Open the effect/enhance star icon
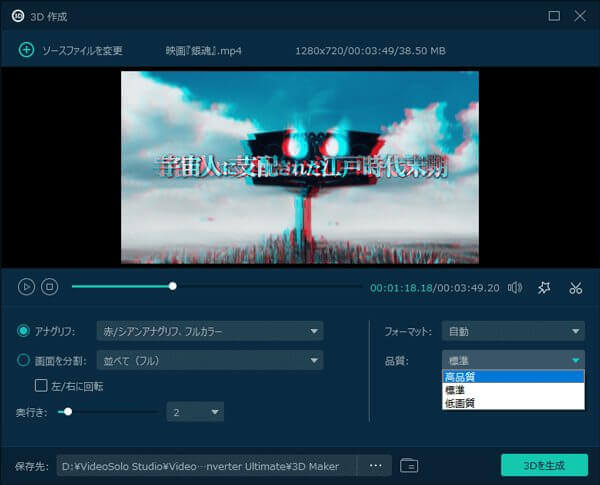This screenshot has height=485, width=600. [x=544, y=288]
